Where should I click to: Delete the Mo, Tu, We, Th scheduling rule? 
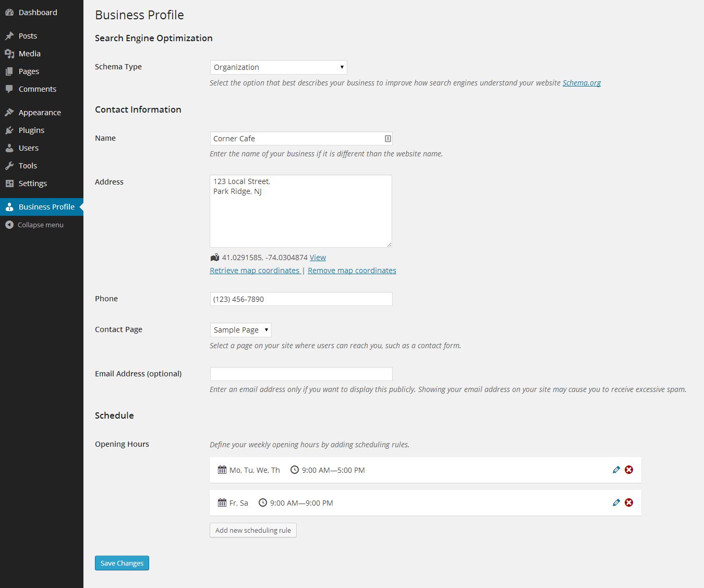pyautogui.click(x=629, y=470)
